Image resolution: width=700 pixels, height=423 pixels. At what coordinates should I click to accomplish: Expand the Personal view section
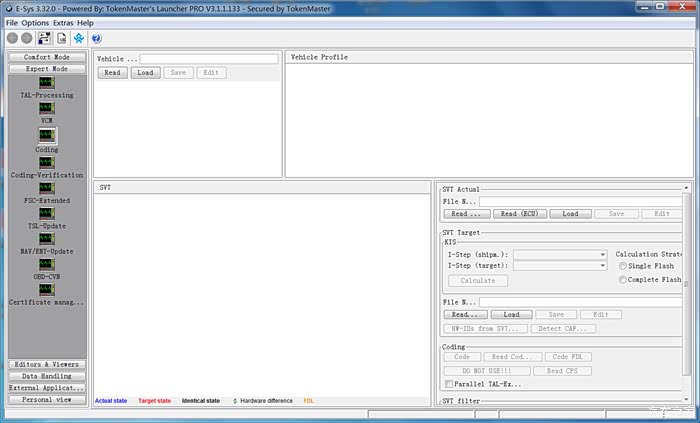coord(47,400)
